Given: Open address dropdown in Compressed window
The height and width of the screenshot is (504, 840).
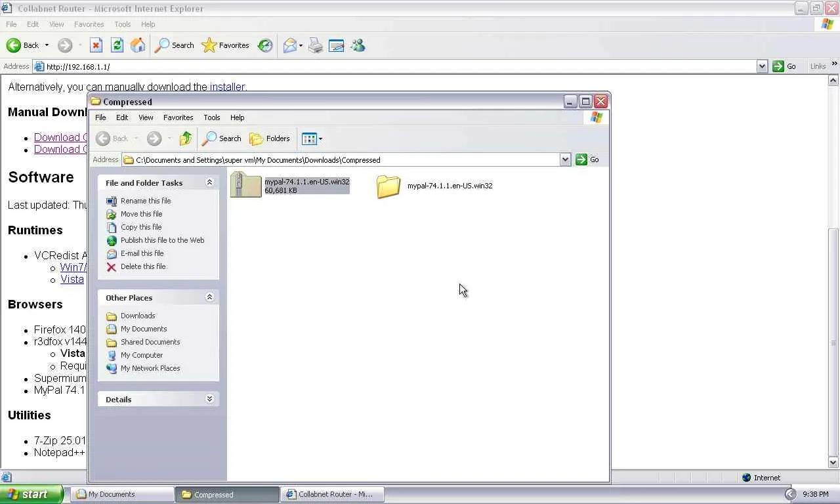Looking at the screenshot, I should coord(565,159).
